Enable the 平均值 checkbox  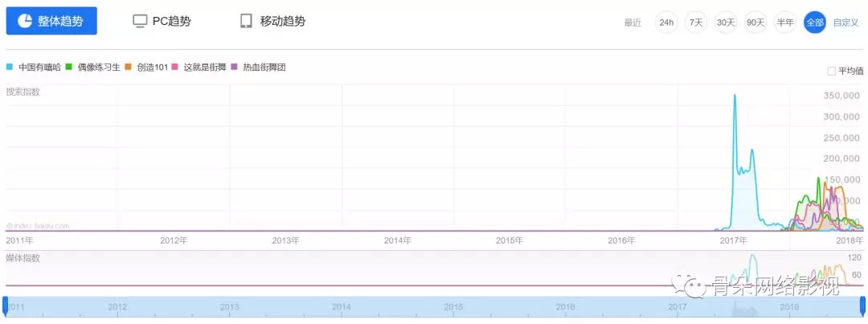832,71
